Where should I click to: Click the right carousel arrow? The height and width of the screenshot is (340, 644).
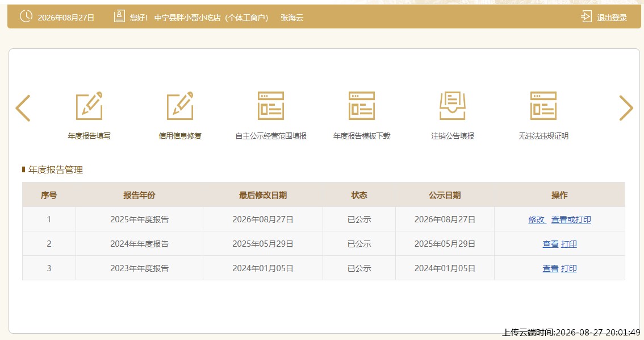click(626, 108)
